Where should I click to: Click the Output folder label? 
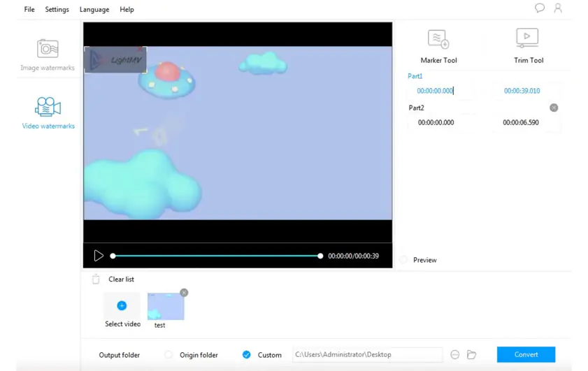pos(120,355)
